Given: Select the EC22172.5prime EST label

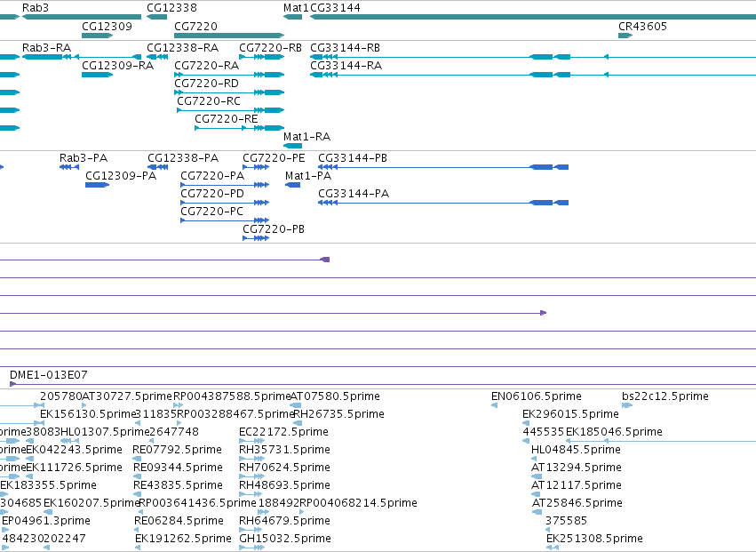Looking at the screenshot, I should [284, 432].
